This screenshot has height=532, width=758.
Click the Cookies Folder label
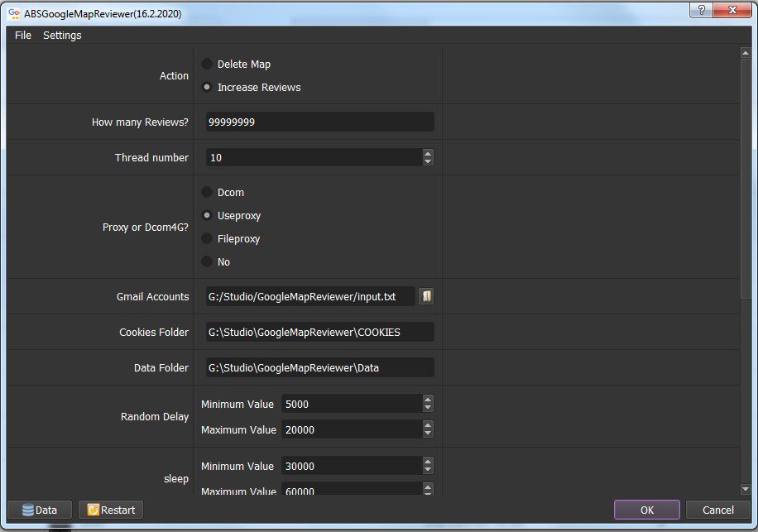click(x=154, y=333)
